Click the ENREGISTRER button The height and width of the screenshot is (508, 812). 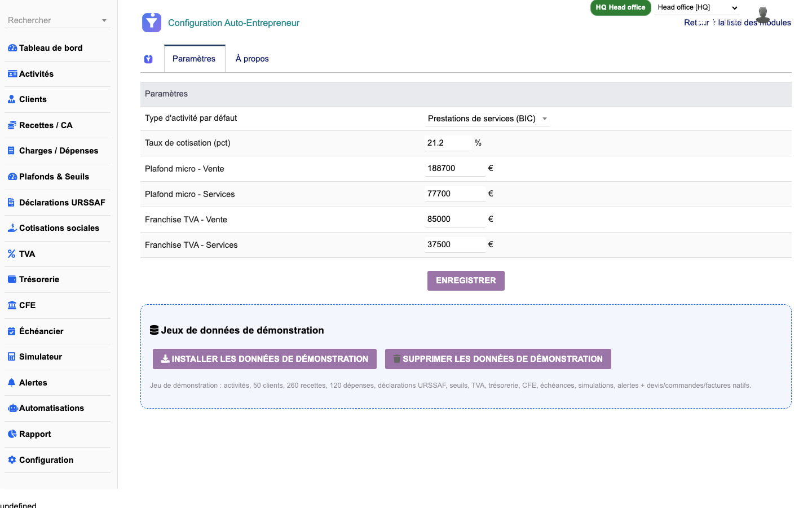coord(466,281)
